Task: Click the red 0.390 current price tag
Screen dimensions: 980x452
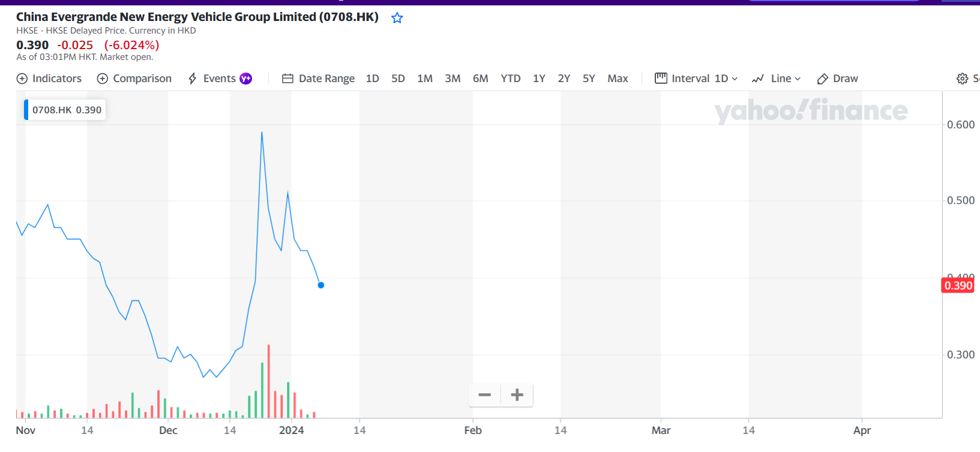Action: [x=958, y=285]
